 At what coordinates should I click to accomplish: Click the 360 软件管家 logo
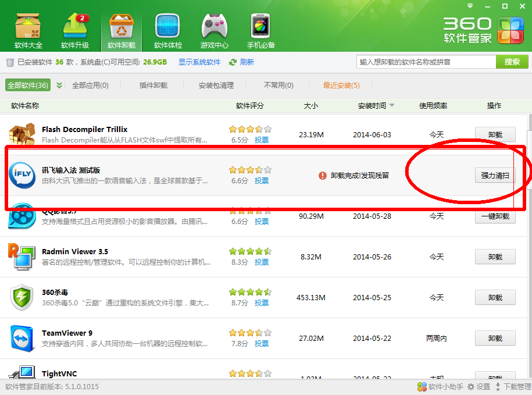(x=484, y=30)
